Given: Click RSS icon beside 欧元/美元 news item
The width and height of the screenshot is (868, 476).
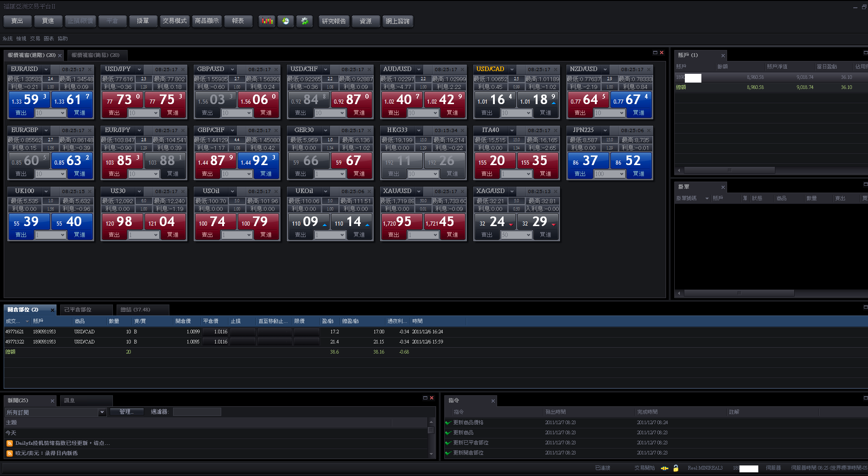Looking at the screenshot, I should [9, 454].
